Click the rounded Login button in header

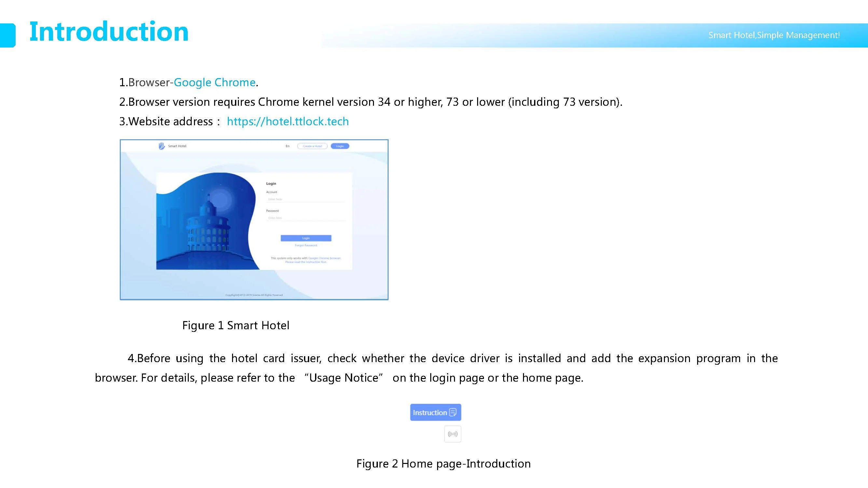click(x=340, y=146)
